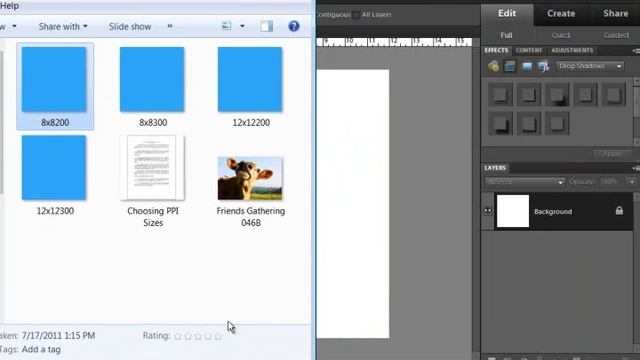The width and height of the screenshot is (640, 360).
Task: Open the view options dropdown arrow
Action: coord(242,26)
